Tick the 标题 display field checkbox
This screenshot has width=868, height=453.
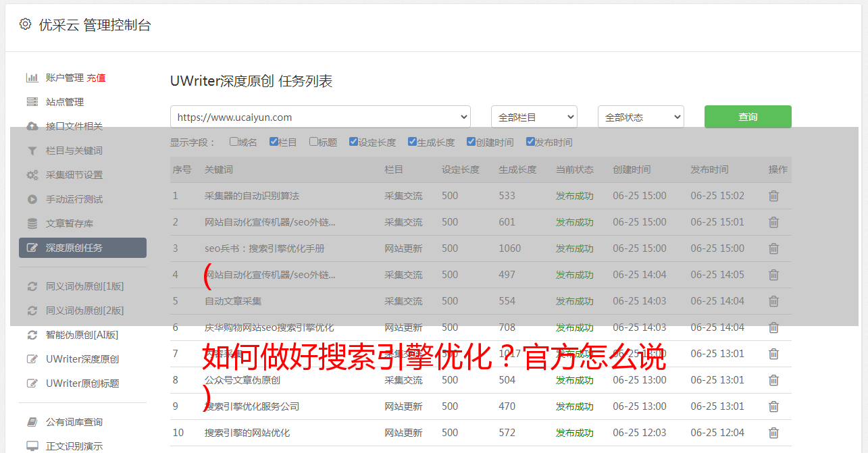(x=313, y=142)
